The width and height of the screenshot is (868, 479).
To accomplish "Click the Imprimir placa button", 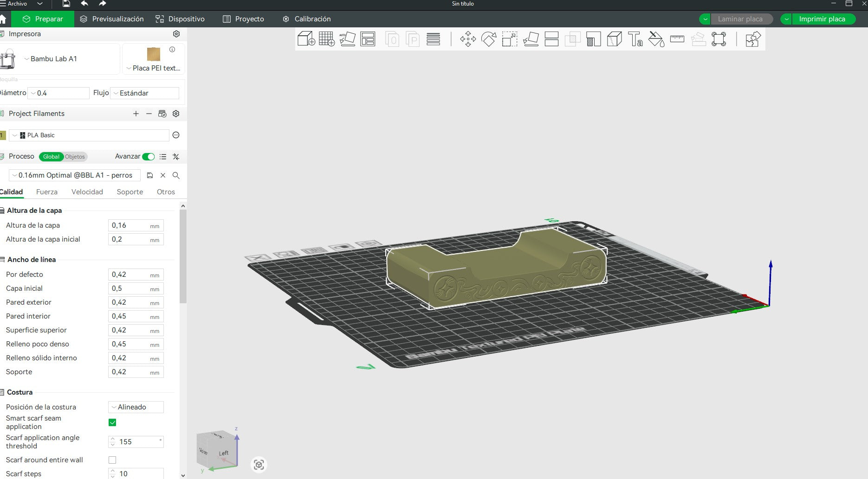I will click(822, 19).
